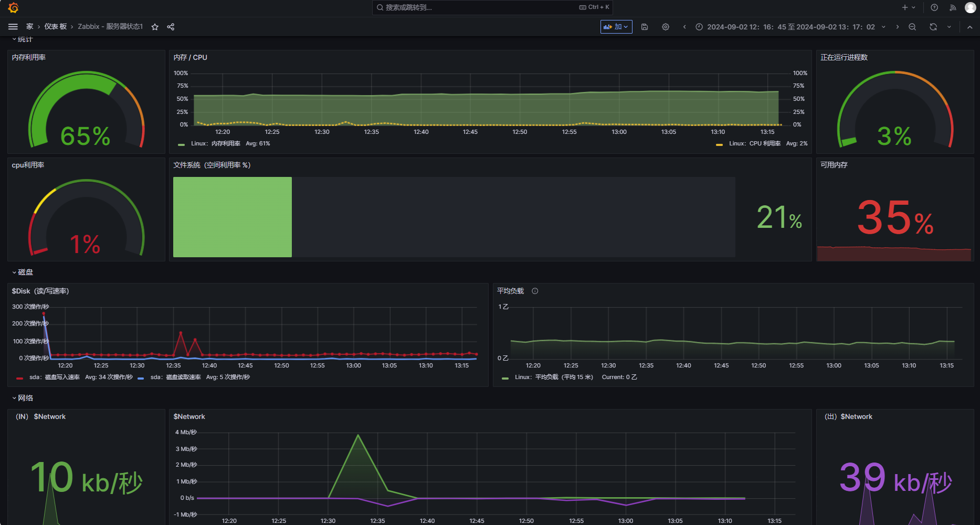The width and height of the screenshot is (980, 525).
Task: Click the search or jump-to field
Action: (x=492, y=7)
